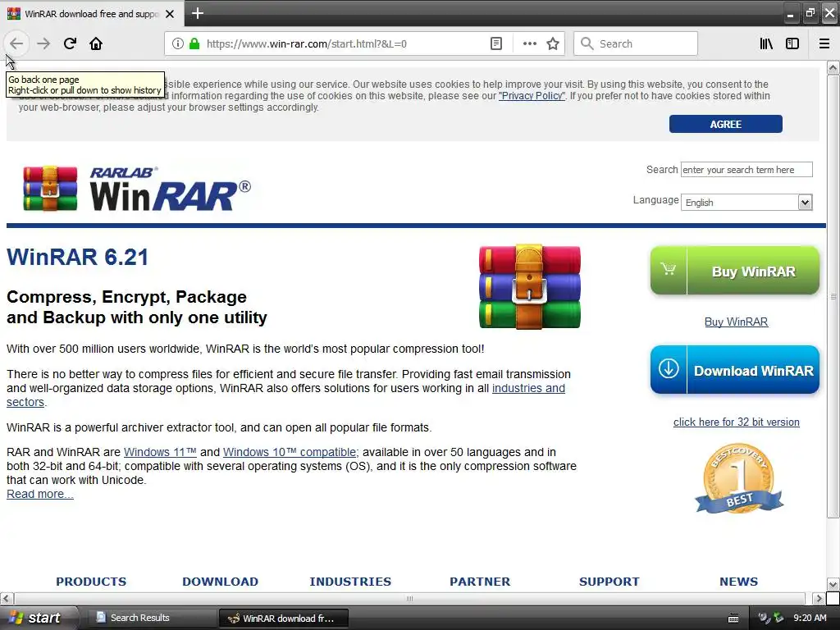Click the RARLAB WinRAR logo

click(x=137, y=189)
